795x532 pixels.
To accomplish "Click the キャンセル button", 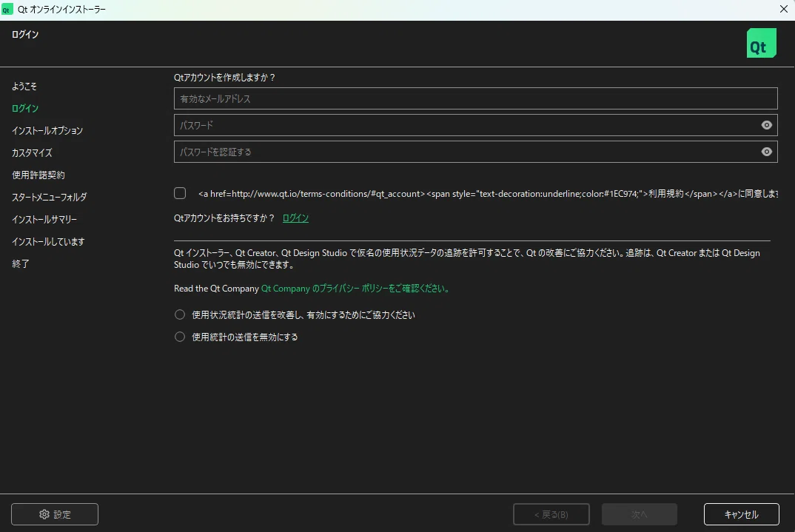I will (741, 514).
